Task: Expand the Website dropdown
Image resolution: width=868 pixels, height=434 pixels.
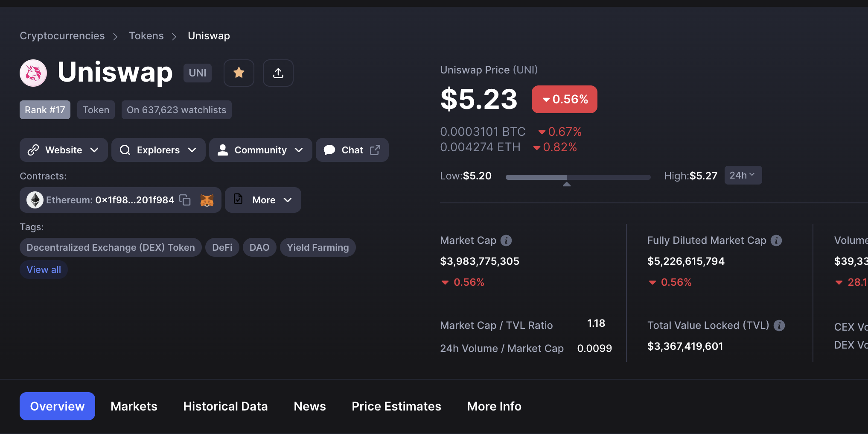Action: pos(64,150)
